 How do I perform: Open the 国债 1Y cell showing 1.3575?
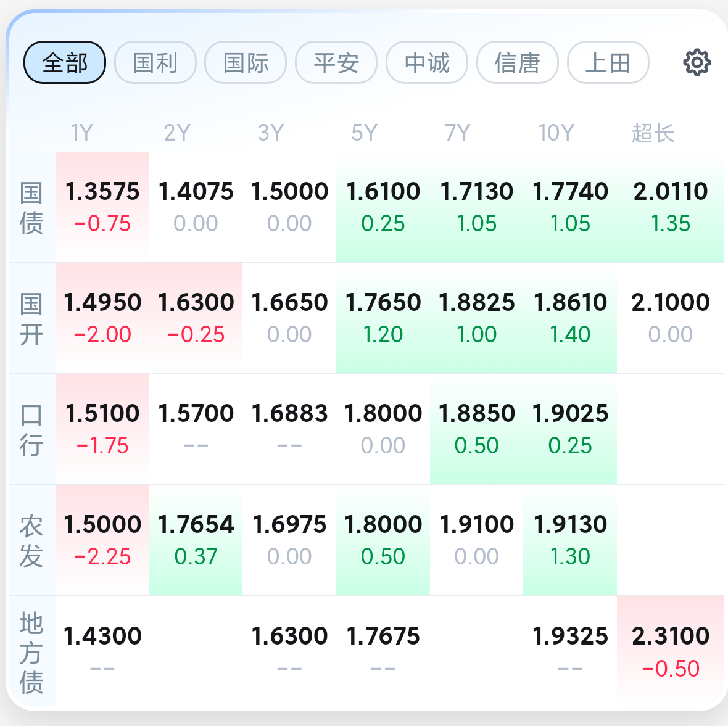click(x=102, y=207)
